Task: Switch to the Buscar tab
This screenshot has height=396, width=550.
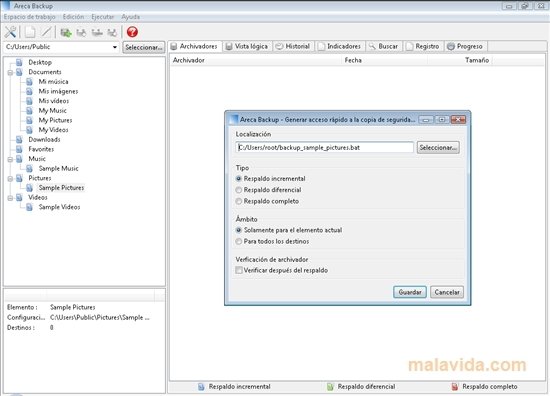Action: point(384,46)
